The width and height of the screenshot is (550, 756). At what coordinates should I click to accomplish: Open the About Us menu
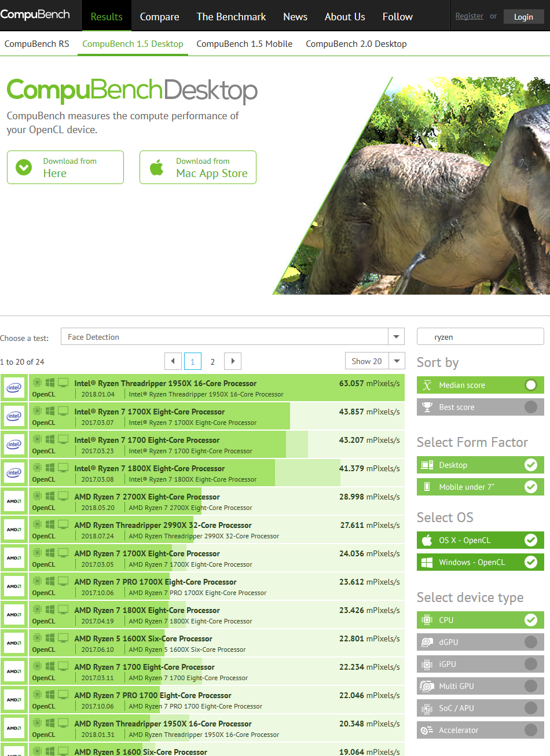345,16
